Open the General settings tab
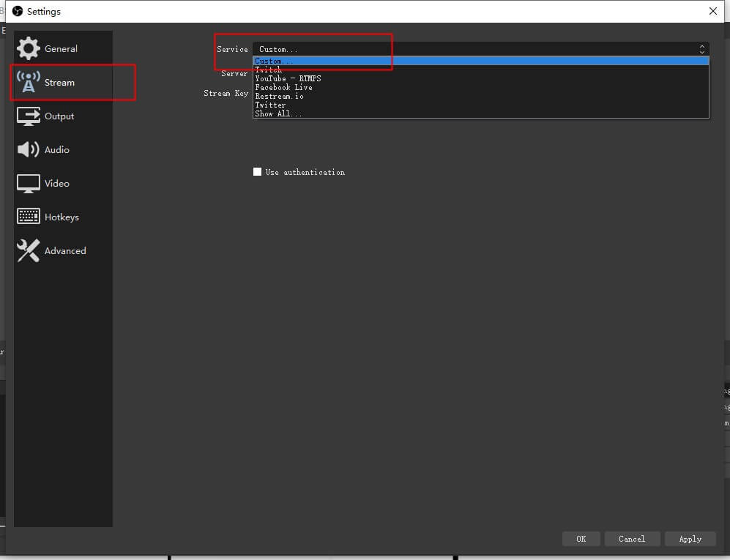730x560 pixels. pos(63,48)
